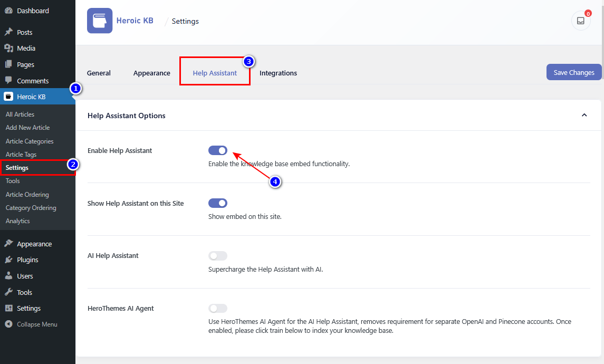Click 'Show embed on this site.' text
The height and width of the screenshot is (364, 604).
pos(245,216)
